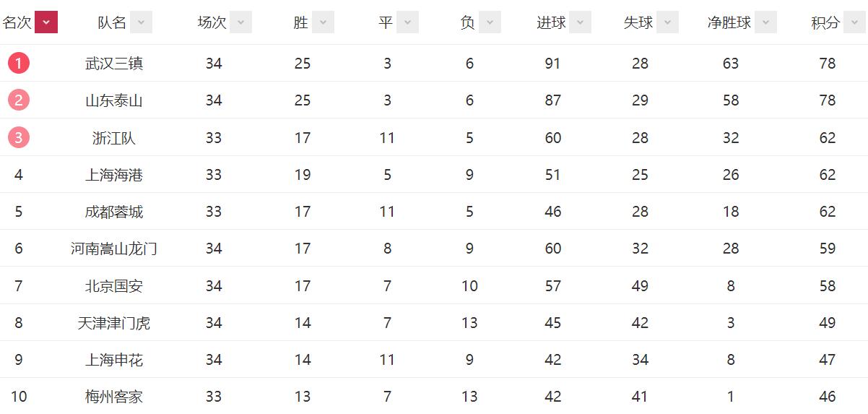Open team 山东泰山
Screen dimensions: 868x414
114,100
